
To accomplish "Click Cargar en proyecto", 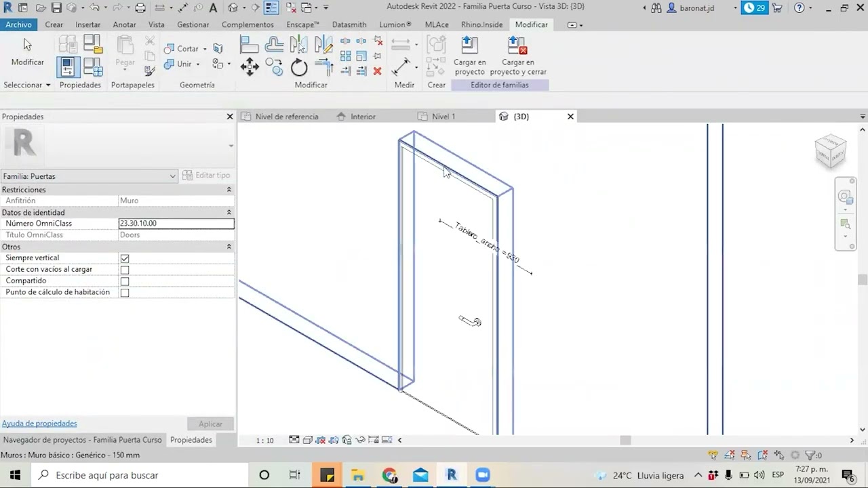I will pyautogui.click(x=469, y=56).
